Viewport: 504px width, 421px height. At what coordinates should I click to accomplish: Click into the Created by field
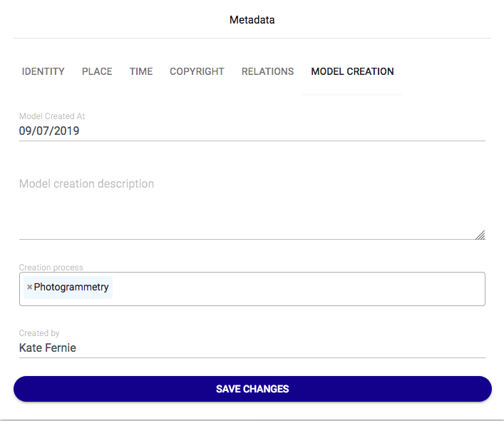(x=252, y=348)
